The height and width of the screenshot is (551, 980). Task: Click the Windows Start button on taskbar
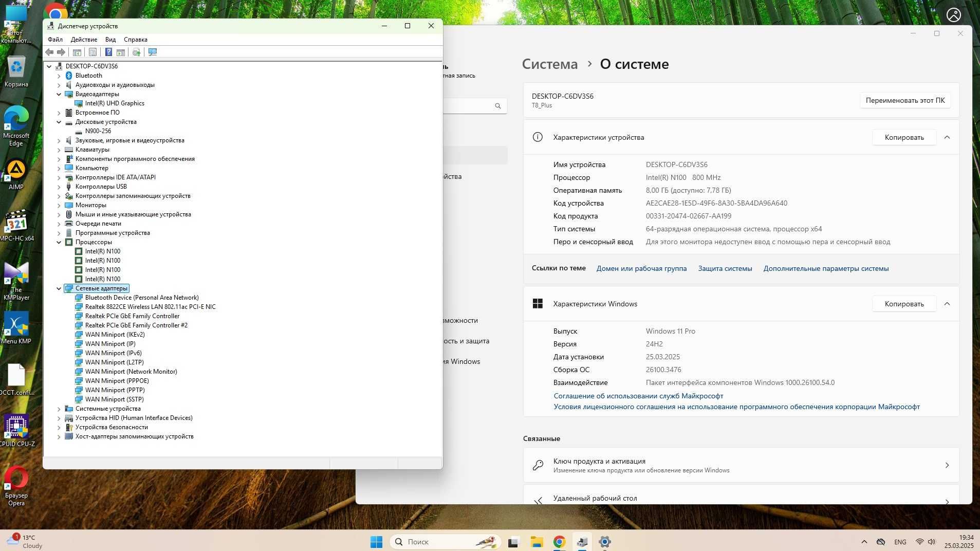(x=376, y=542)
